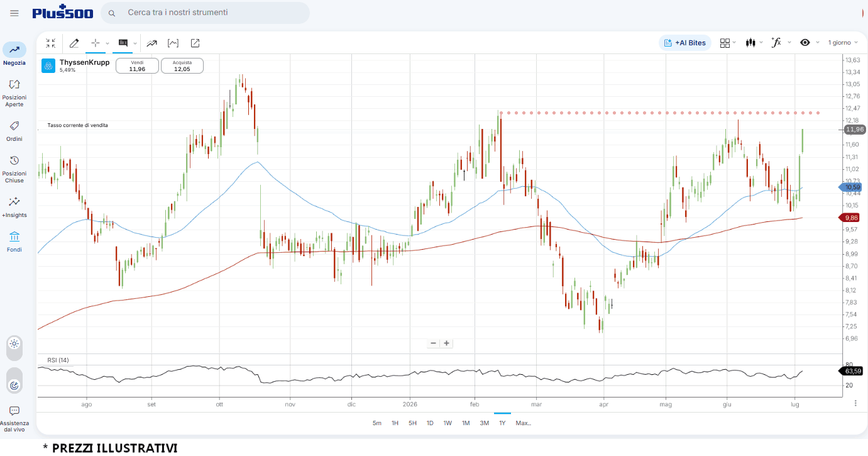Image resolution: width=868 pixels, height=456 pixels.
Task: Open the +AI Bites panel
Action: click(x=684, y=43)
